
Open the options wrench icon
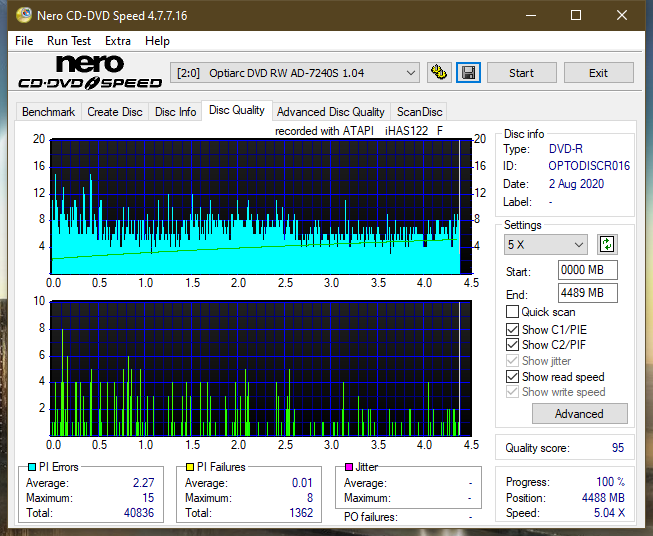[439, 73]
